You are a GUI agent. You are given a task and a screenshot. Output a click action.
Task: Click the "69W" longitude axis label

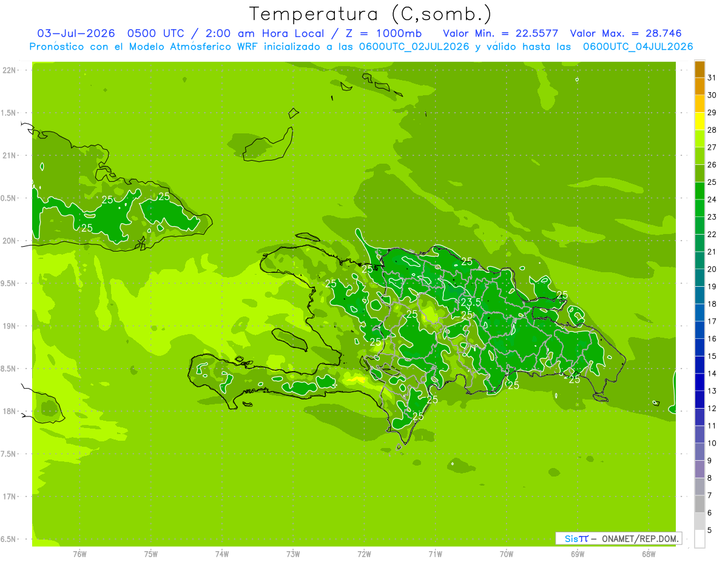(578, 554)
